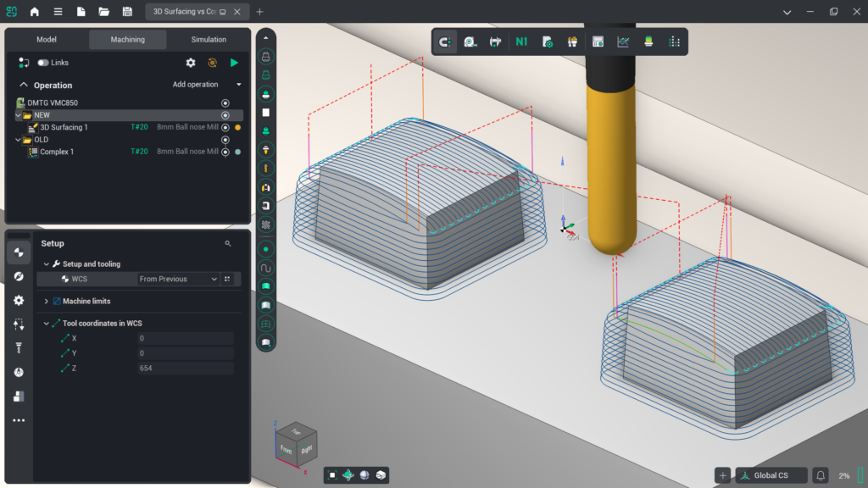Collapse the Setup and tooling section
This screenshot has width=868, height=488.
(x=47, y=264)
